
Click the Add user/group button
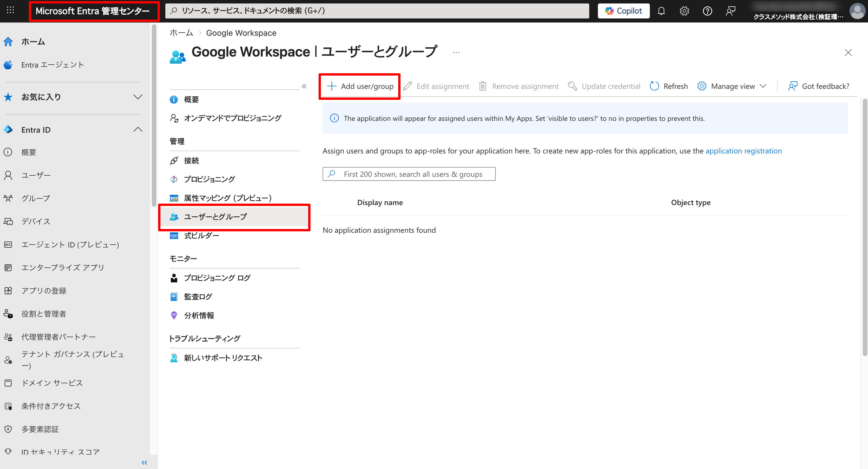coord(359,86)
